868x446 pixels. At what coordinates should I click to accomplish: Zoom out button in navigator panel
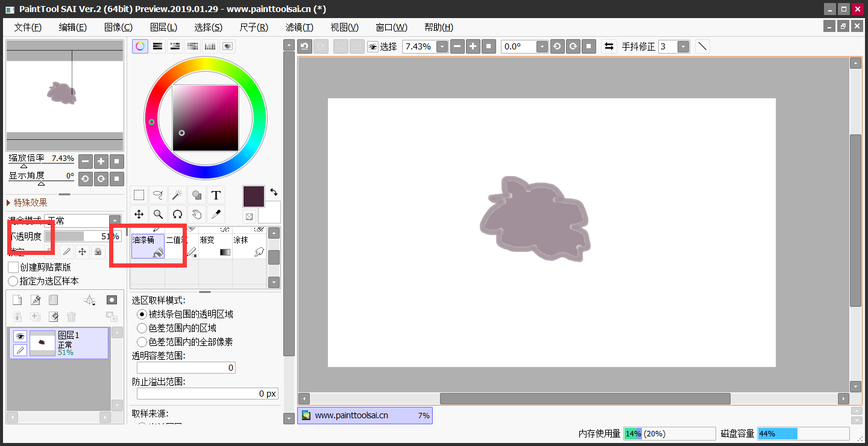[86, 162]
